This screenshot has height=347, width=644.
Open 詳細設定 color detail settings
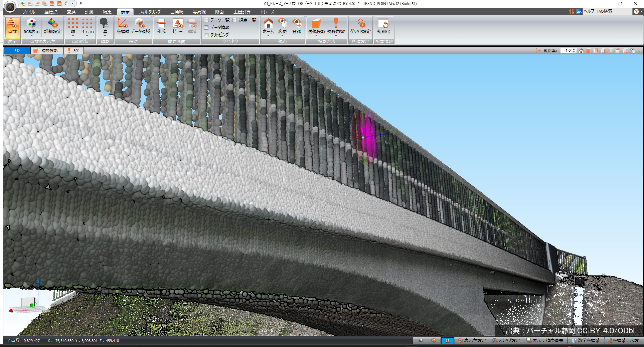(52, 26)
